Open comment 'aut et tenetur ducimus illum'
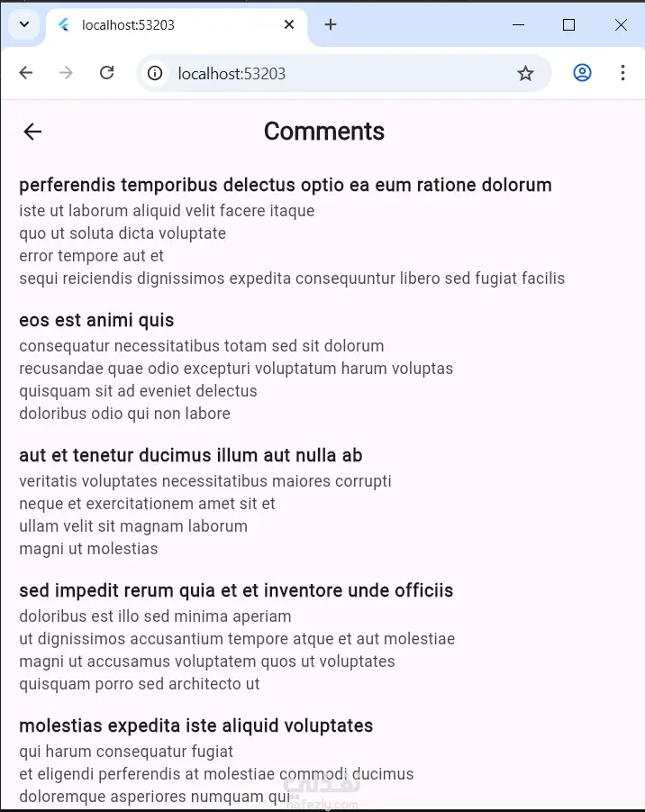This screenshot has height=812, width=645. pos(190,455)
